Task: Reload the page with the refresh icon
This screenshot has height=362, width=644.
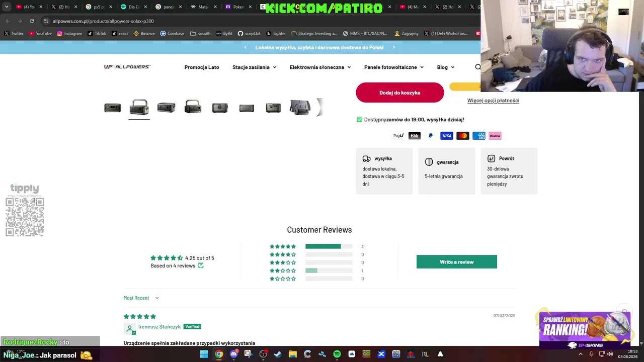Action: pyautogui.click(x=32, y=21)
